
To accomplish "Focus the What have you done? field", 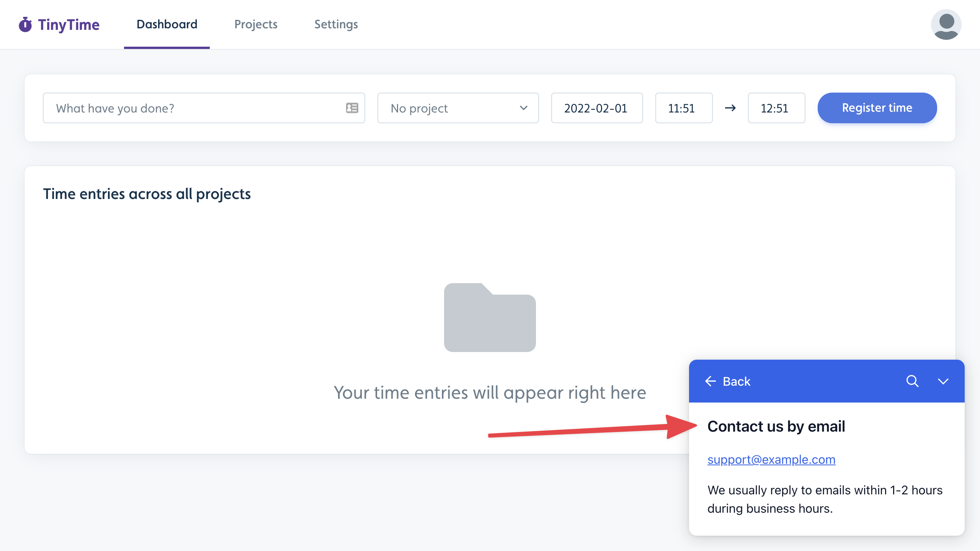I will tap(204, 108).
